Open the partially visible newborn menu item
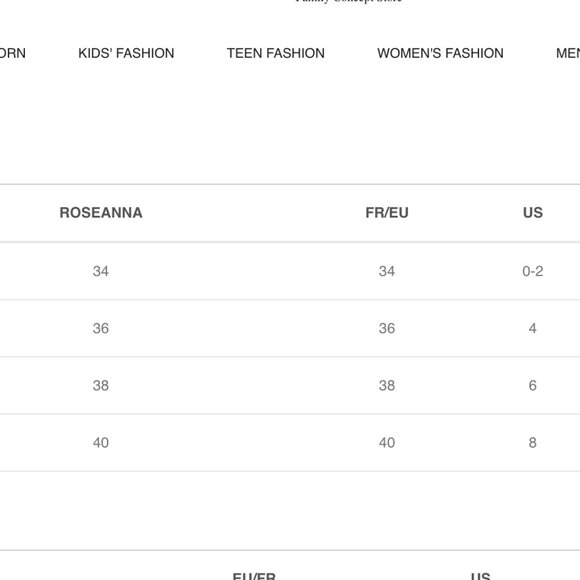This screenshot has height=580, width=580. point(13,53)
